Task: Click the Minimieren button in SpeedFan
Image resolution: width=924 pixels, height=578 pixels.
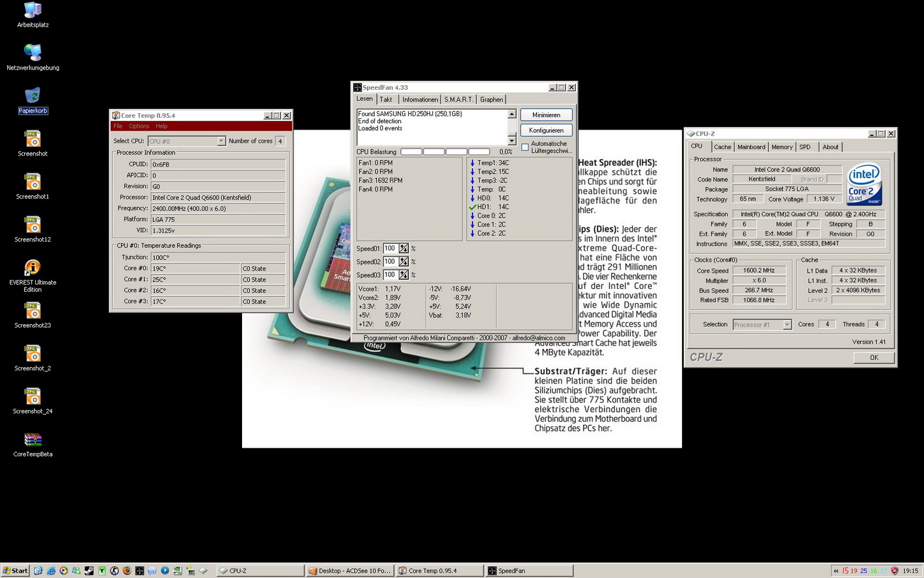Action: [546, 115]
